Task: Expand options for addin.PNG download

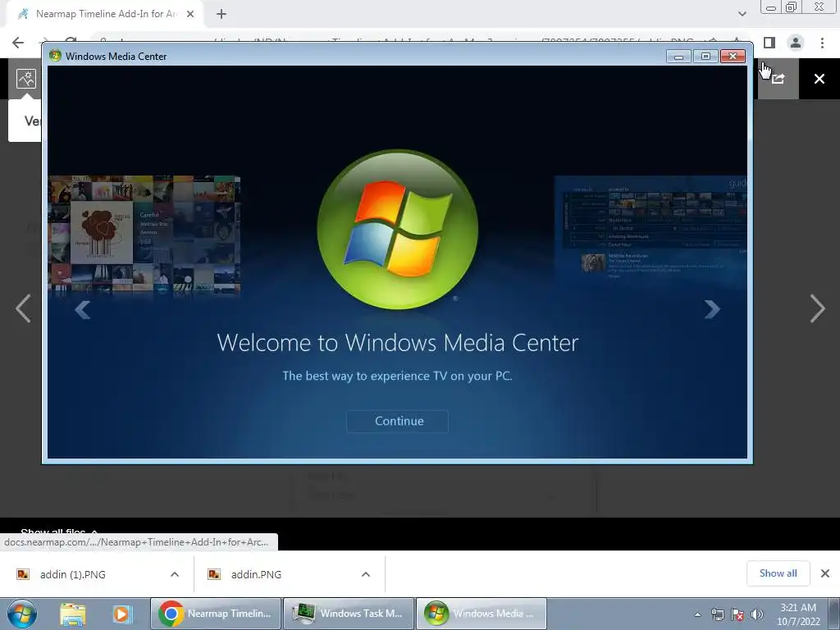Action: (366, 574)
